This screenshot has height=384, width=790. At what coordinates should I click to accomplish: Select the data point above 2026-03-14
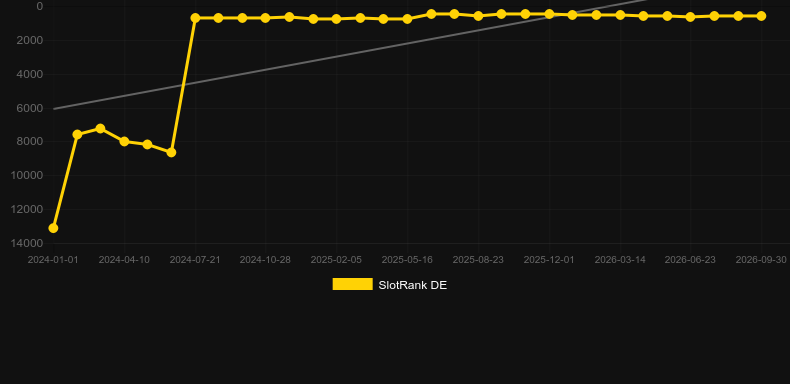[620, 15]
